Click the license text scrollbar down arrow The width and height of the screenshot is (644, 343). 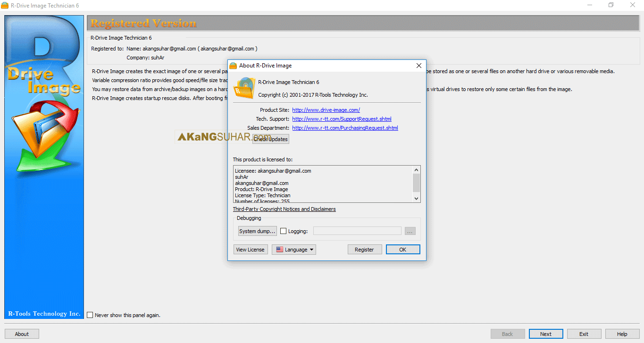(416, 199)
